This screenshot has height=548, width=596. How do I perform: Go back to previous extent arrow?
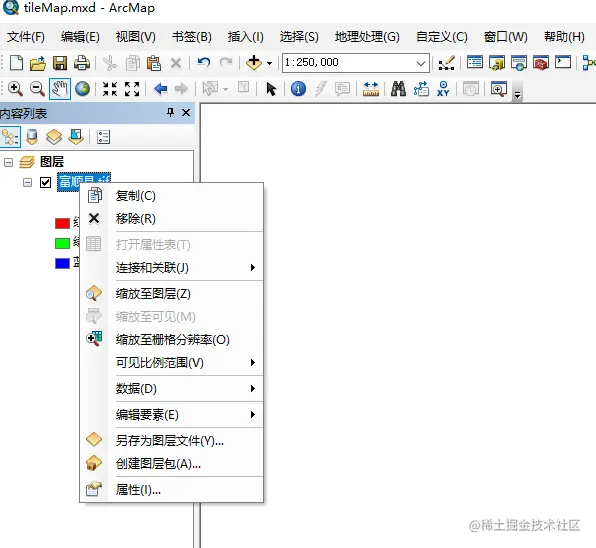[x=160, y=89]
